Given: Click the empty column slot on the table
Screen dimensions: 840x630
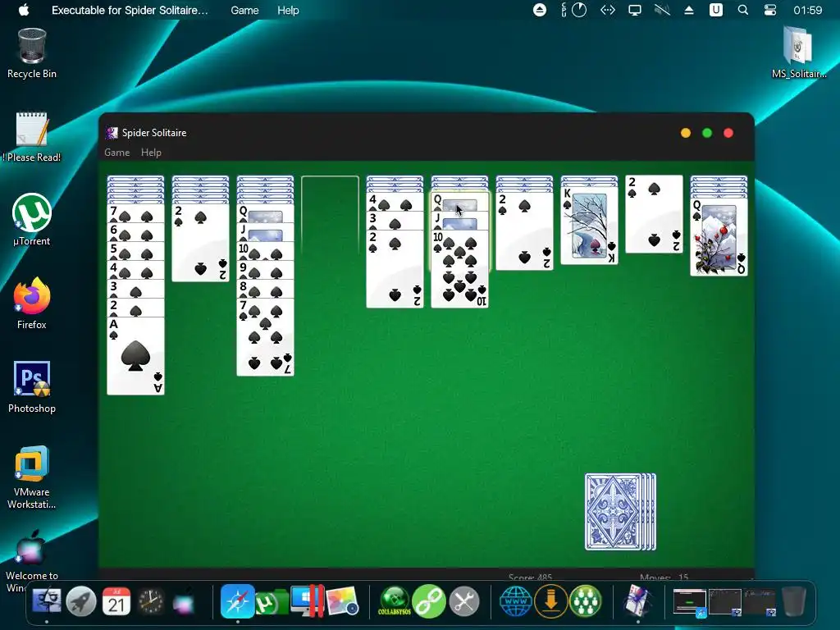Looking at the screenshot, I should tap(330, 214).
